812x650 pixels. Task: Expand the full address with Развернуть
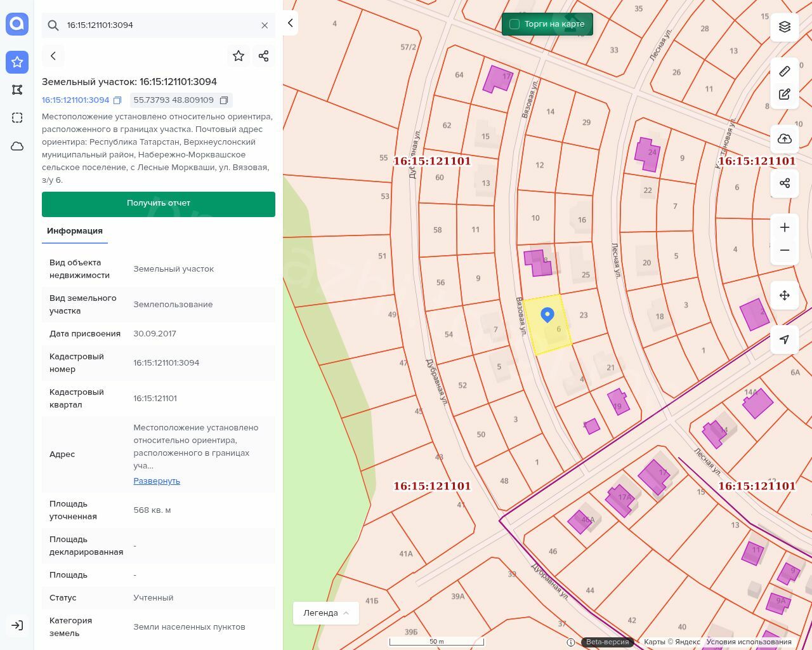coord(157,481)
